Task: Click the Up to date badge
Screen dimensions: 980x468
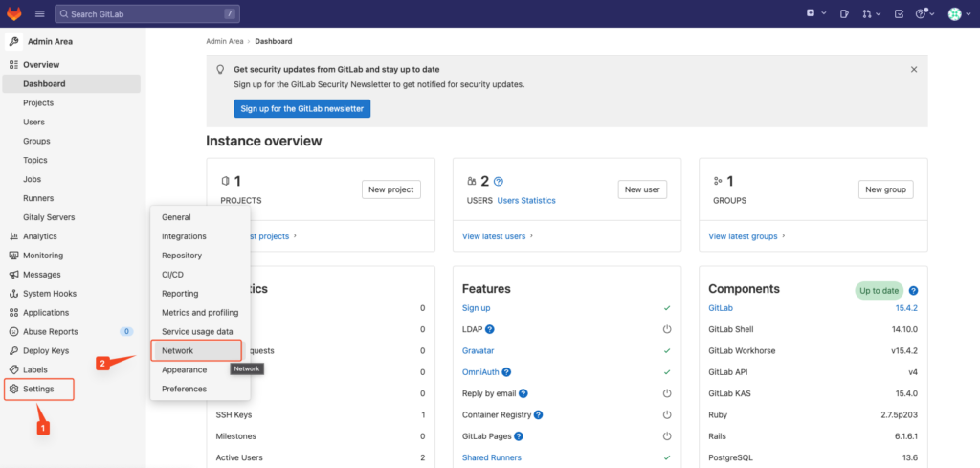Action: coord(880,291)
